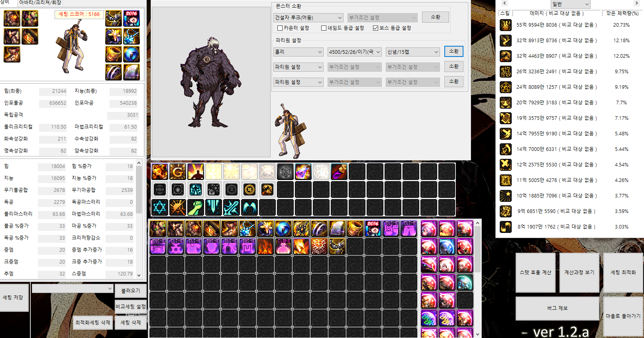Image resolution: width=644 pixels, height=338 pixels.
Task: Click the 비교세팅 설정 button
Action: (131, 307)
